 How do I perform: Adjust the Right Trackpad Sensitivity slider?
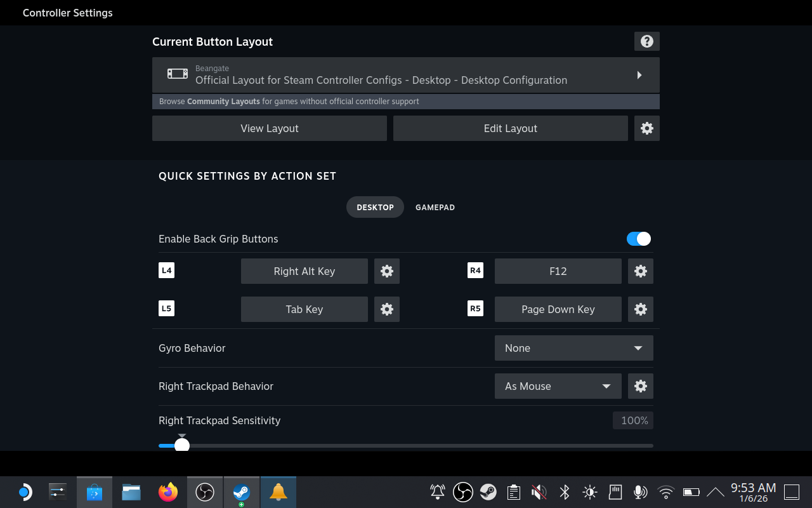click(x=182, y=445)
